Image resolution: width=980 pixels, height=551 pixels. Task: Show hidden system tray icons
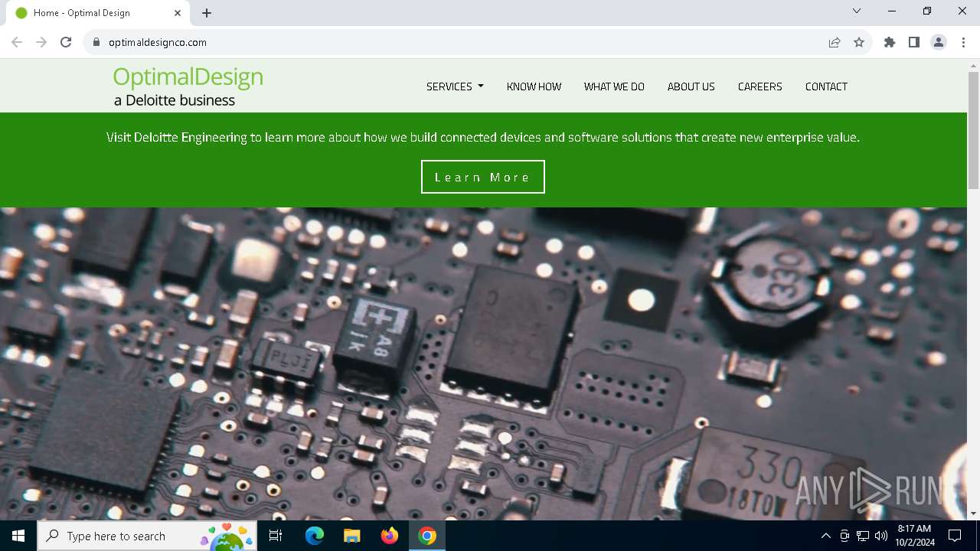coord(825,536)
